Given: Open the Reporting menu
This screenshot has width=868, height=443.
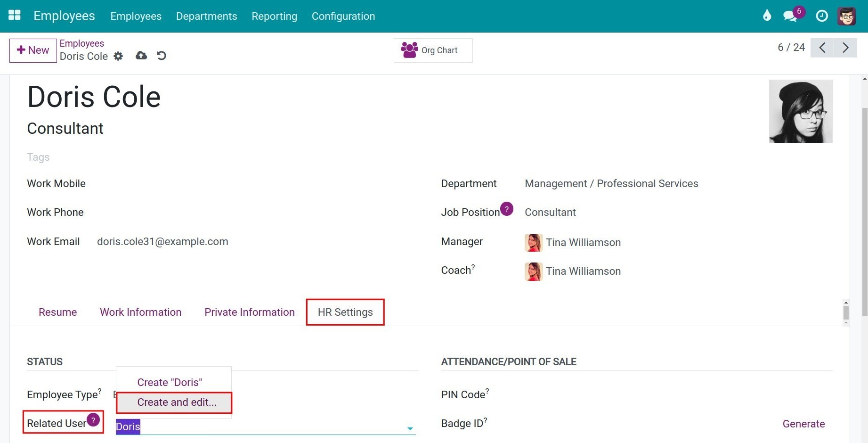Looking at the screenshot, I should coord(274,16).
